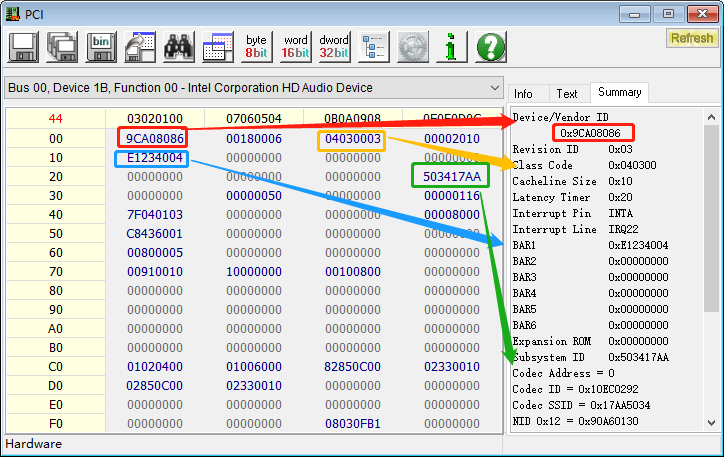Click Device/Vendor ID value 0x9CA08086

coord(590,133)
